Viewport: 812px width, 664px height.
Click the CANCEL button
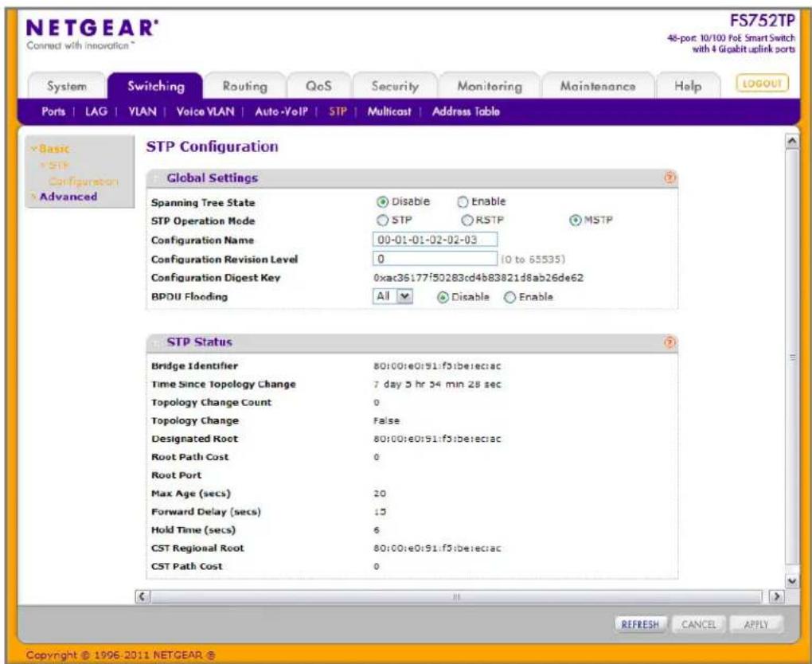point(699,625)
